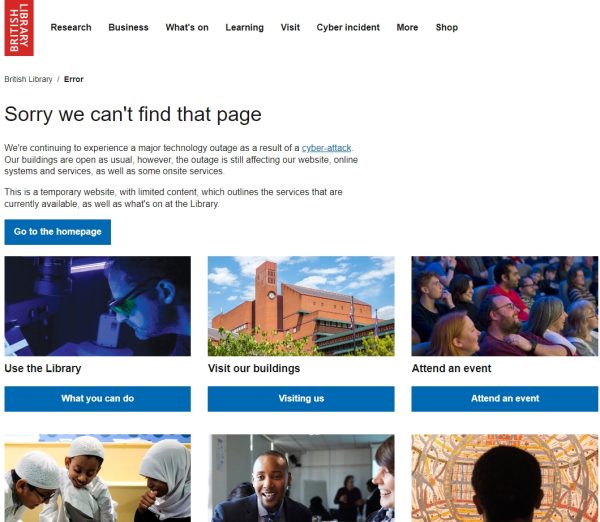Open the Shop link
Viewport: 600px width, 522px height.
pos(447,28)
